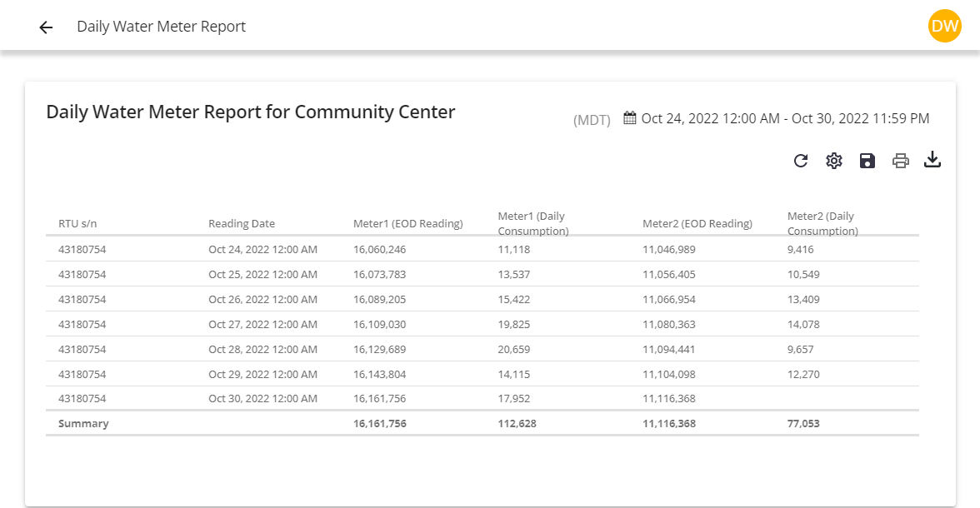Image resolution: width=980 pixels, height=508 pixels.
Task: Open the calendar date picker
Action: (632, 117)
